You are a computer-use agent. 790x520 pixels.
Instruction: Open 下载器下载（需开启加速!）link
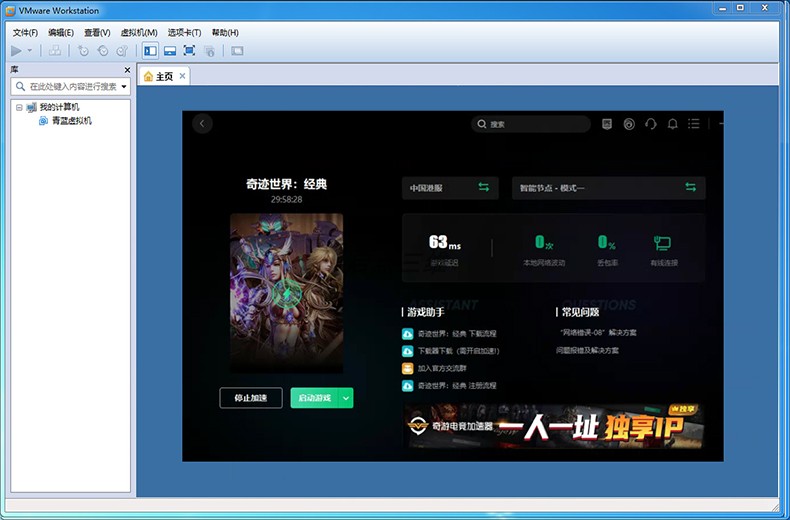point(458,351)
